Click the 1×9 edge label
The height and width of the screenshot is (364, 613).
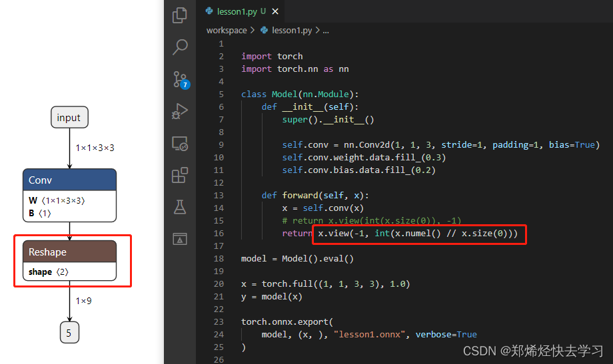pos(83,301)
